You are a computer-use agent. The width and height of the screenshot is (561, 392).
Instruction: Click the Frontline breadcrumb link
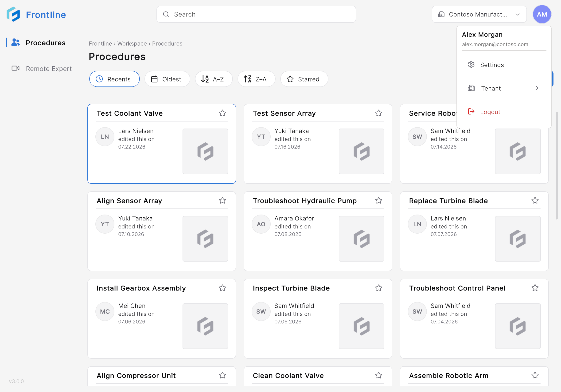(100, 43)
